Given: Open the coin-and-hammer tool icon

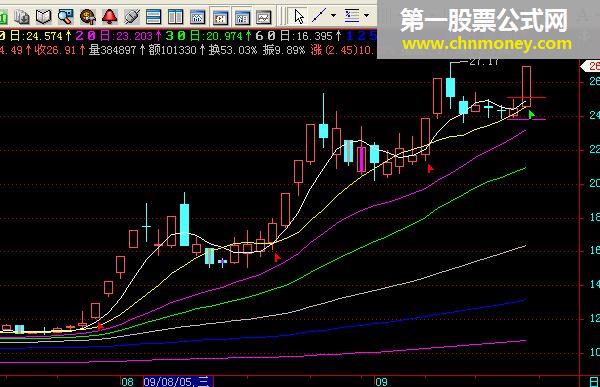Looking at the screenshot, I should 88,17.
